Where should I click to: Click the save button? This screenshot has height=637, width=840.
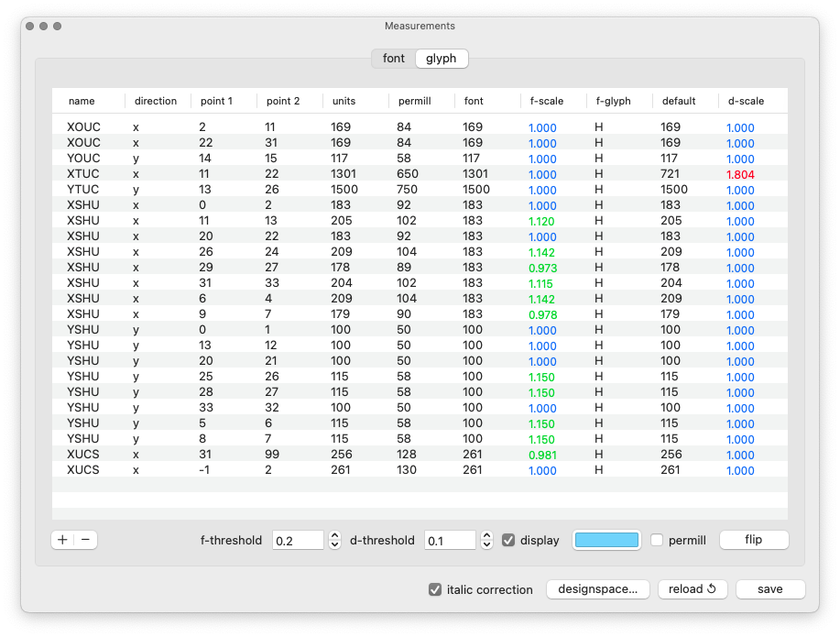tap(769, 589)
